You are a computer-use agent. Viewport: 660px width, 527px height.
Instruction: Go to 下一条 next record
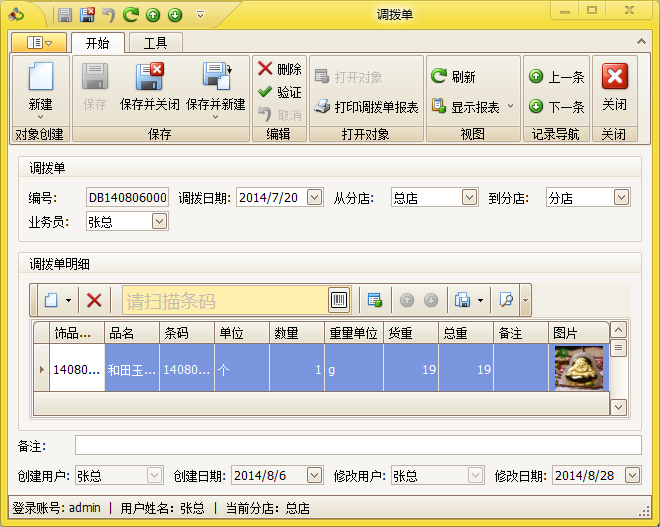pyautogui.click(x=556, y=107)
